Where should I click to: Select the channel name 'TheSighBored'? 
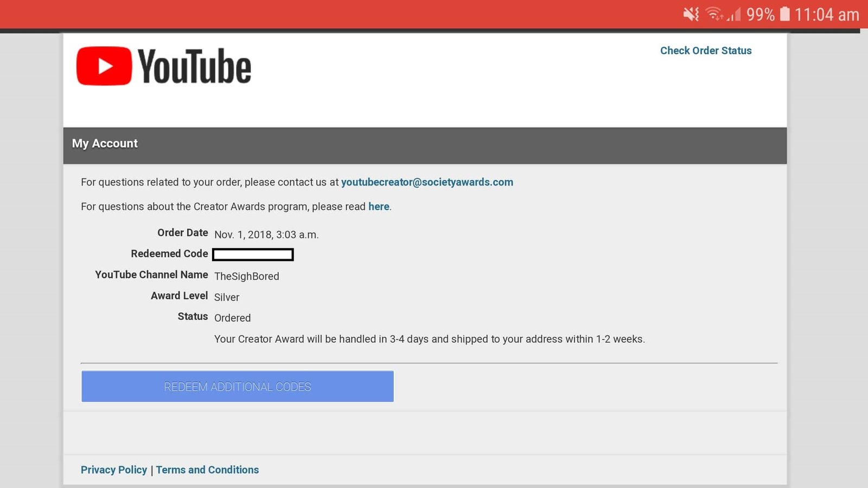(x=247, y=277)
